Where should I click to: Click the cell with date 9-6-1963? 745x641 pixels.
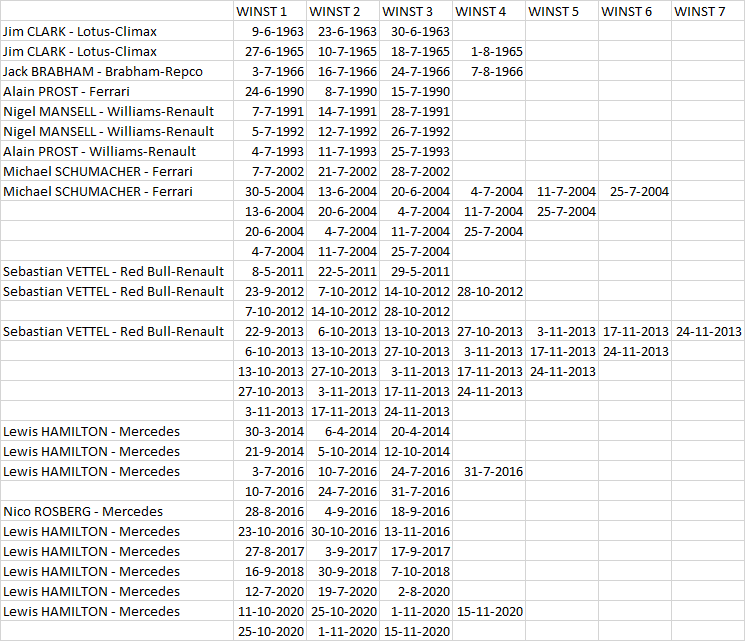click(x=270, y=31)
